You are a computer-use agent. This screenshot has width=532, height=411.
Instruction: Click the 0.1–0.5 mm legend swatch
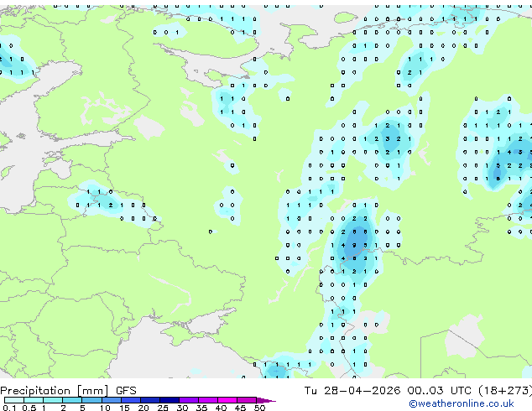point(14,400)
